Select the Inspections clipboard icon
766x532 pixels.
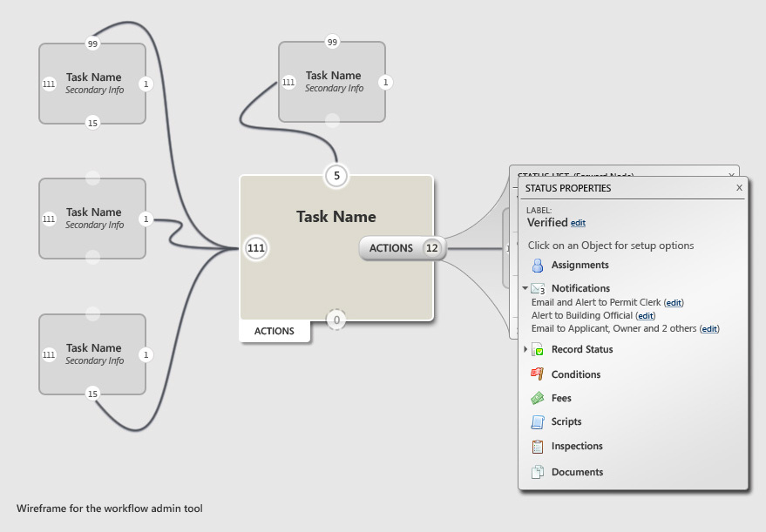point(538,446)
